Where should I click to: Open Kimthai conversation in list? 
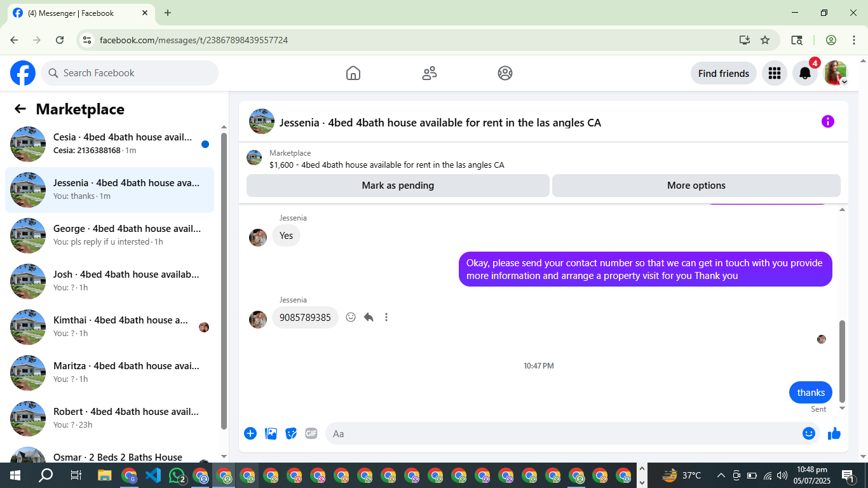pyautogui.click(x=109, y=327)
